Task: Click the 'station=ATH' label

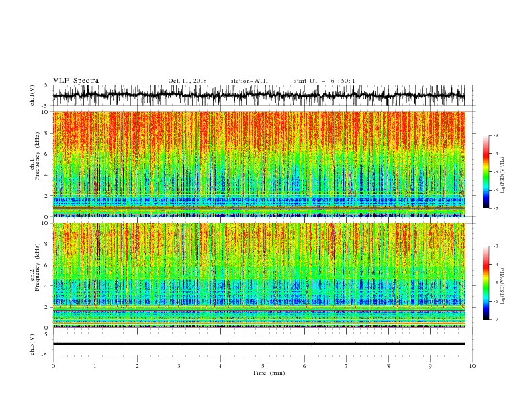Action: click(x=249, y=81)
